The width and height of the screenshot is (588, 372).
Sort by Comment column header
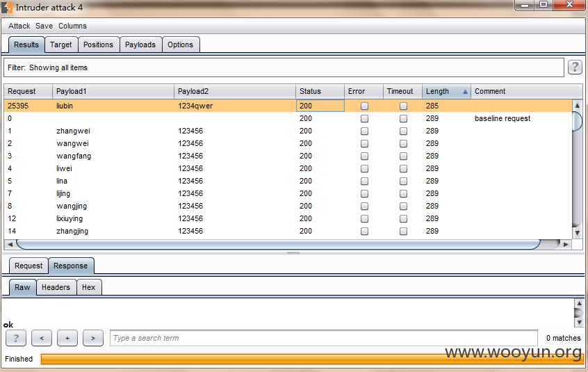[527, 92]
